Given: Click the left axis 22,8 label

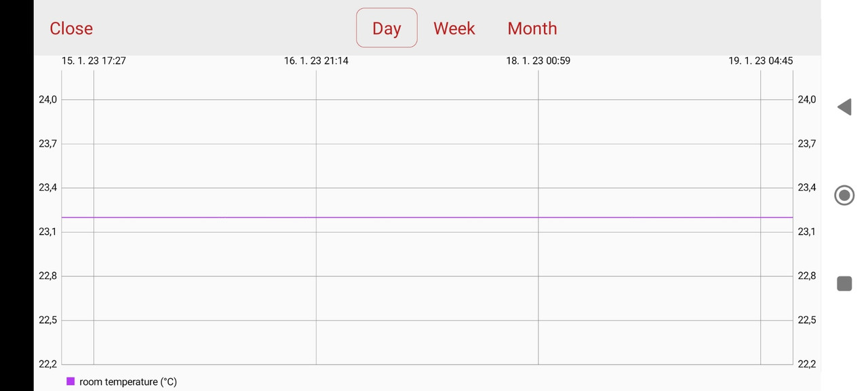Looking at the screenshot, I should (x=47, y=276).
